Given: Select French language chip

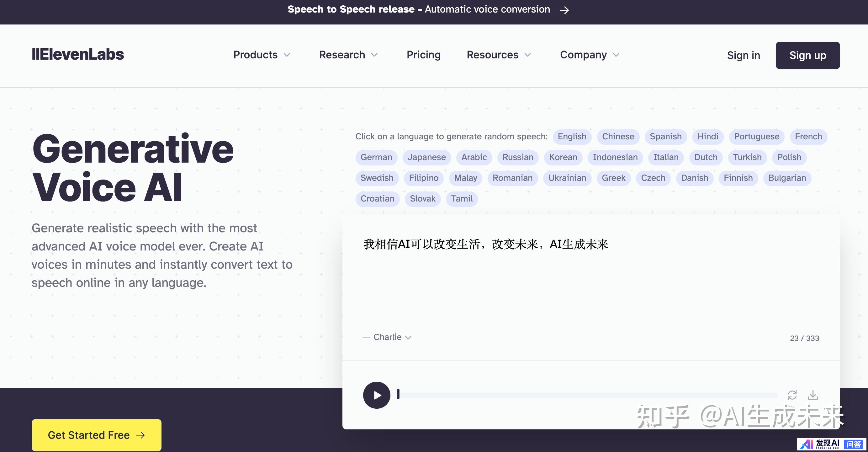Looking at the screenshot, I should 808,137.
